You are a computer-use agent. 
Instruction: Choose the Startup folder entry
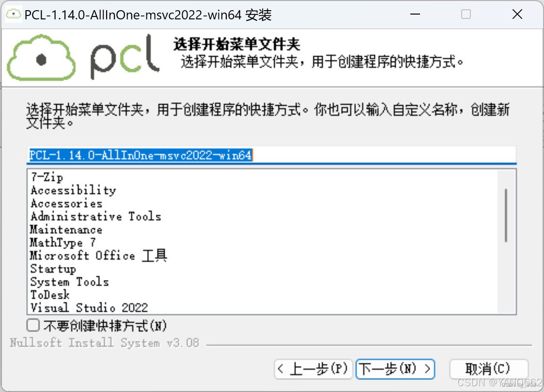coord(53,269)
